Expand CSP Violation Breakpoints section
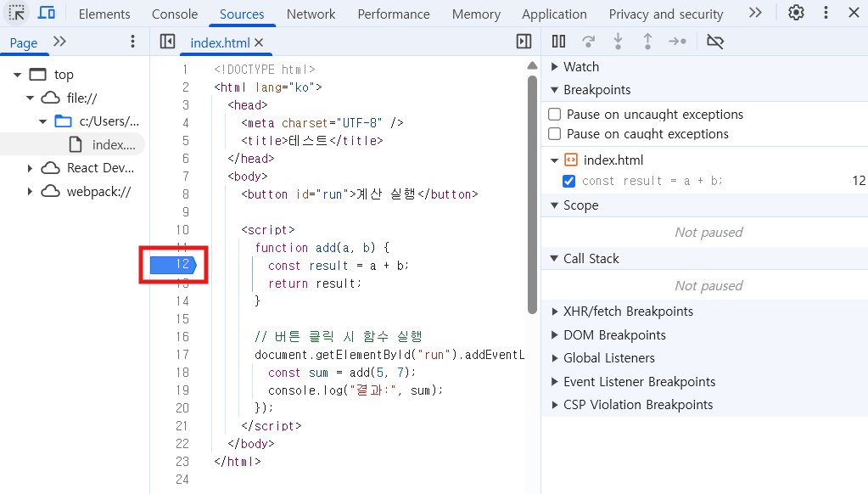This screenshot has height=494, width=868. [x=554, y=405]
